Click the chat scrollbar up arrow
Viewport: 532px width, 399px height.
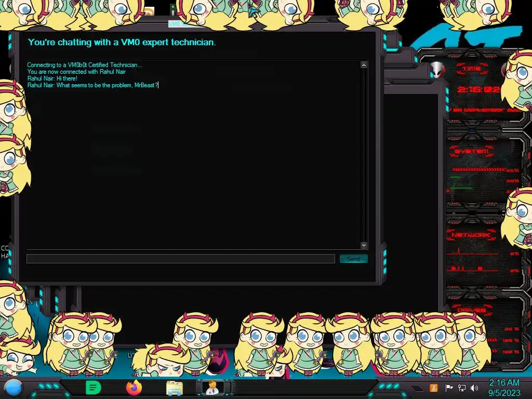[x=364, y=65]
